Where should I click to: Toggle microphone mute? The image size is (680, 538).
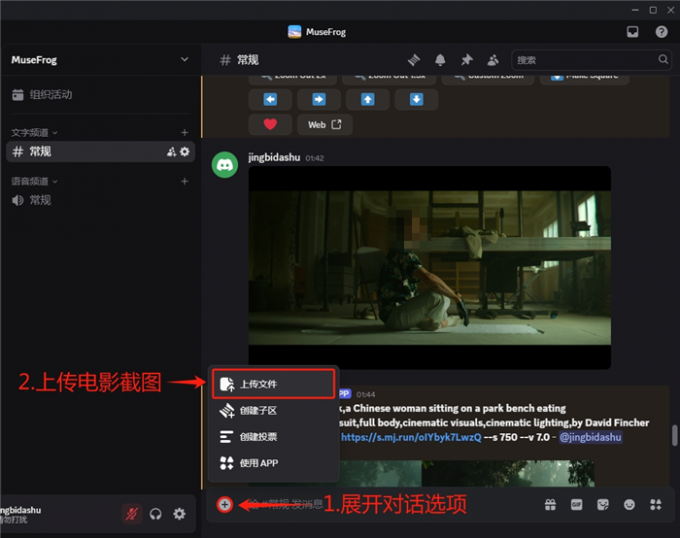pos(132,514)
